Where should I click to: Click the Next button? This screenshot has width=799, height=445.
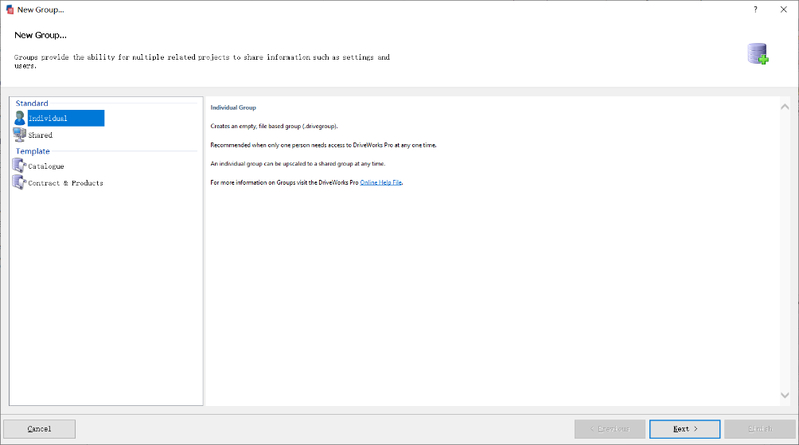(684, 429)
